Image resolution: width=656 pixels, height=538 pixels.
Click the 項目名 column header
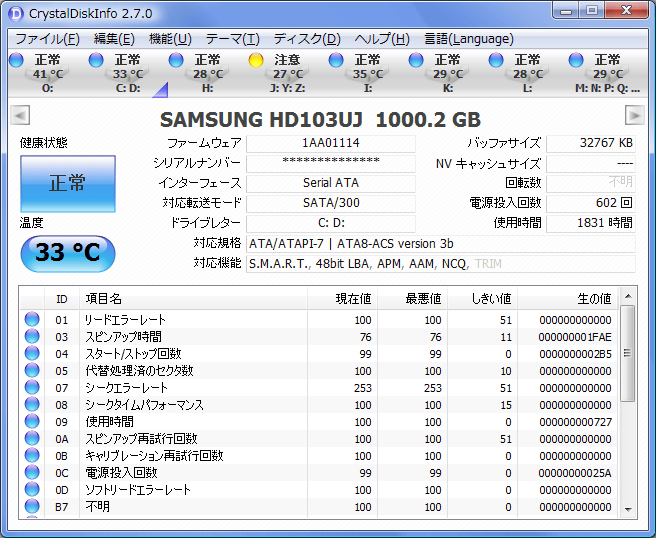coord(193,299)
